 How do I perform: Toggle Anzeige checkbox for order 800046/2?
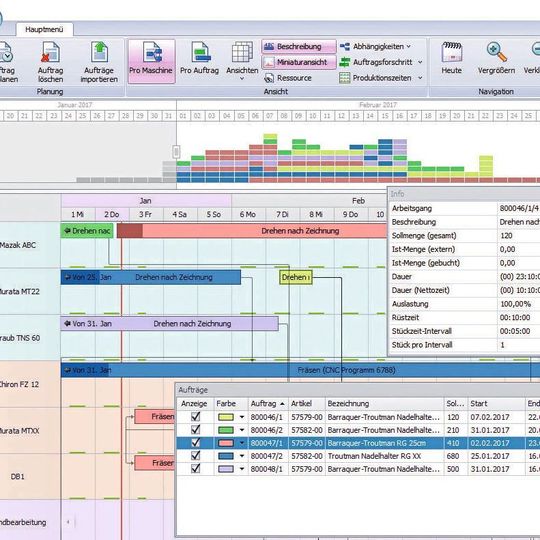(x=196, y=430)
